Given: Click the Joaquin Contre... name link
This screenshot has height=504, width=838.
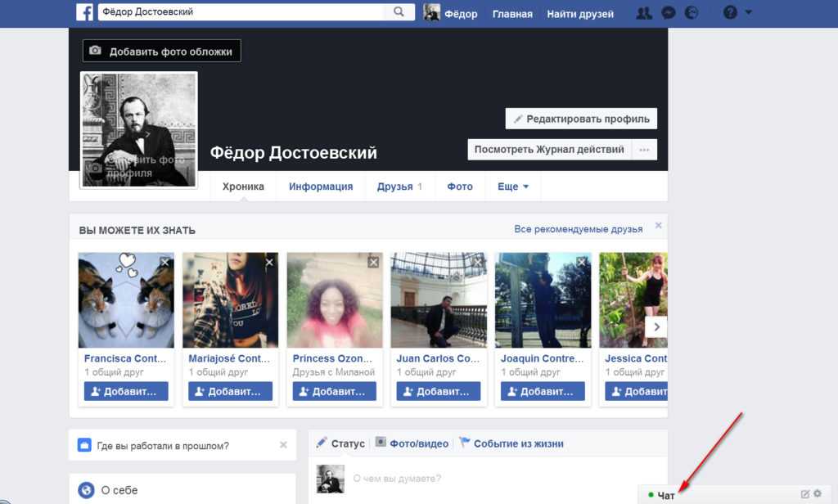Looking at the screenshot, I should 542,358.
